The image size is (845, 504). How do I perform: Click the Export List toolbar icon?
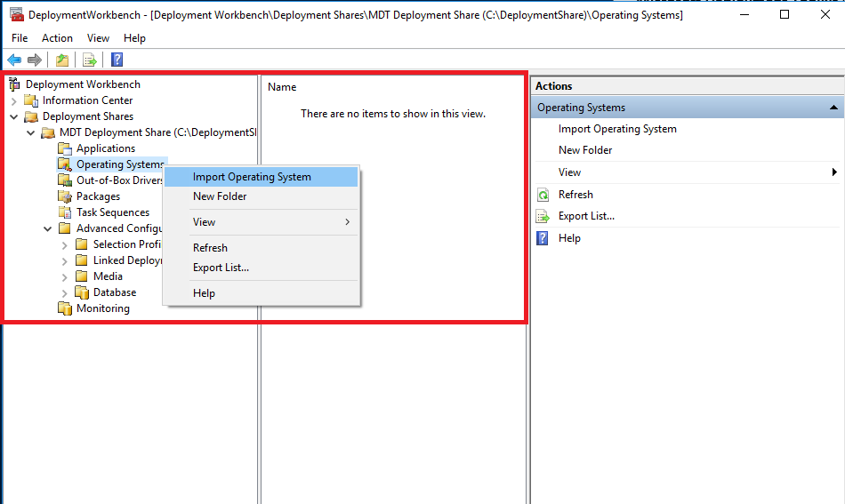(x=90, y=60)
